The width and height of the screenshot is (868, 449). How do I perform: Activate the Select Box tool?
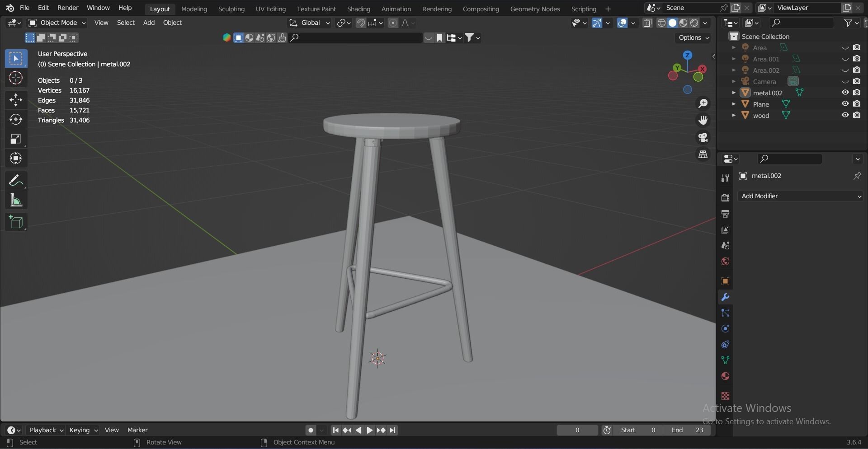(x=16, y=59)
